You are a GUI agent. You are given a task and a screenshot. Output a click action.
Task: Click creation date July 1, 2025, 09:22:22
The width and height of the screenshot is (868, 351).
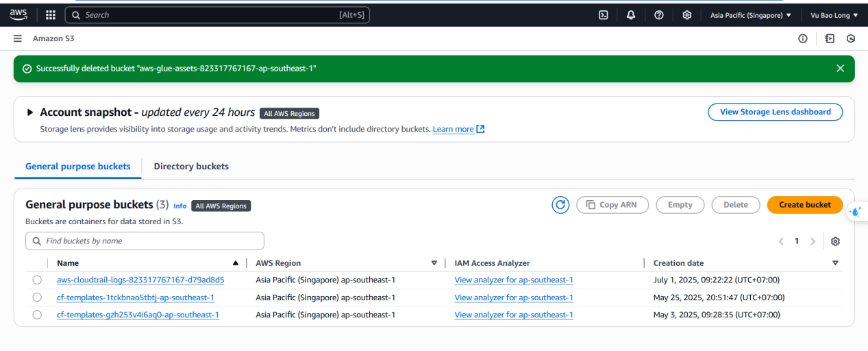point(717,280)
